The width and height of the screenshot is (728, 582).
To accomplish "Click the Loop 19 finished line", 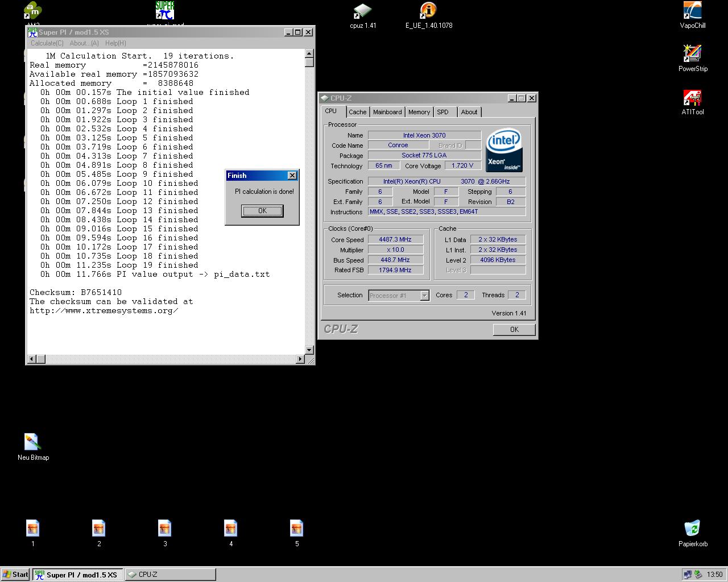I will [119, 265].
